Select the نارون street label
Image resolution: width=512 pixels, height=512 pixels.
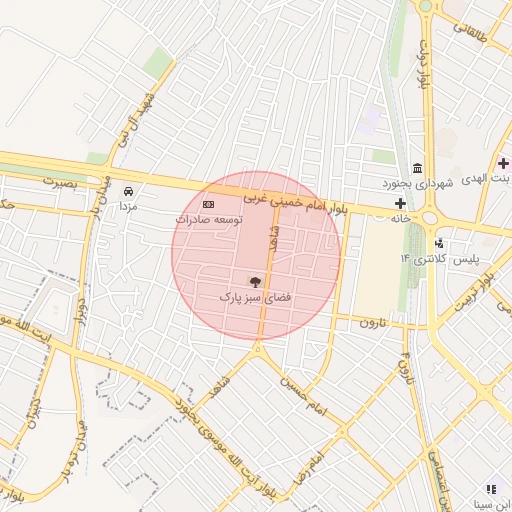(373, 322)
